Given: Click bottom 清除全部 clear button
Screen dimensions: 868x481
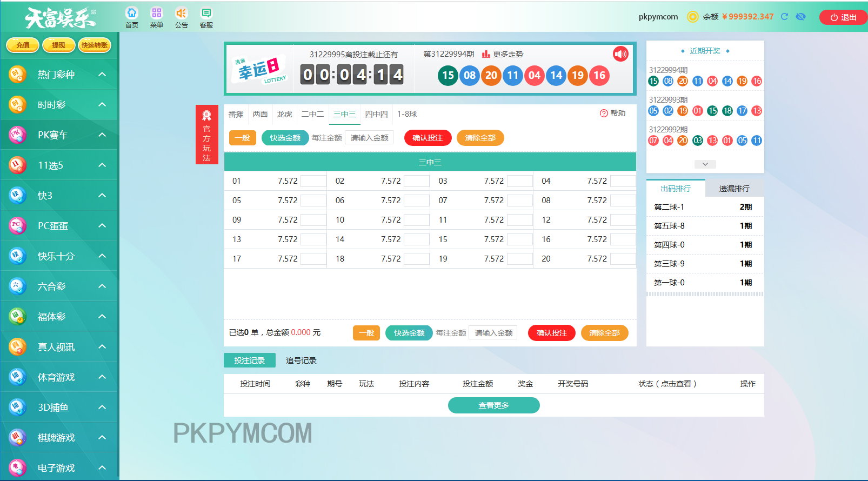Looking at the screenshot, I should (x=604, y=333).
